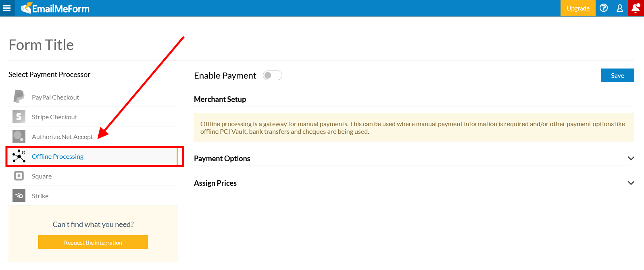The image size is (644, 270).
Task: Click the Offline Processing network icon
Action: pyautogui.click(x=19, y=156)
